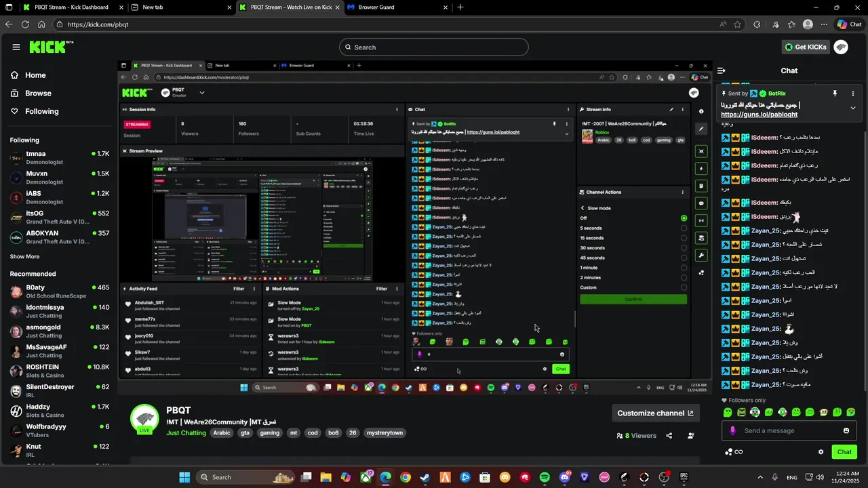Open chat settings gear icon

821,452
